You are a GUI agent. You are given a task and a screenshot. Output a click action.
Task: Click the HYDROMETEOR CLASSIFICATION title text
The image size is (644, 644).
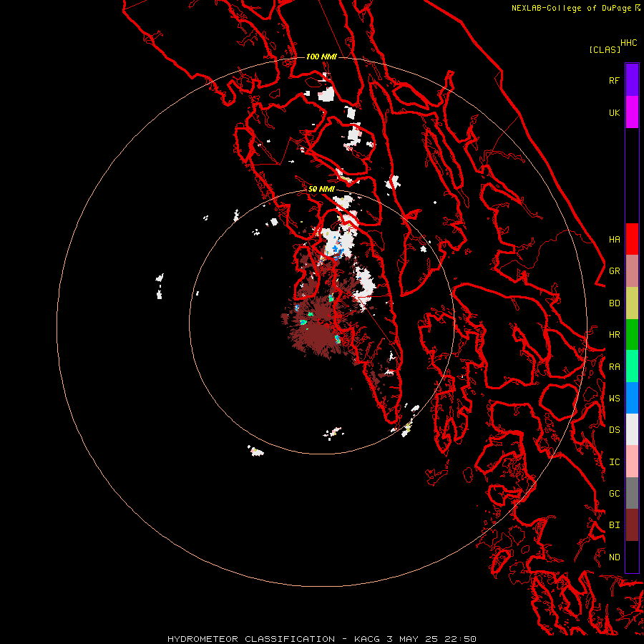point(251,639)
